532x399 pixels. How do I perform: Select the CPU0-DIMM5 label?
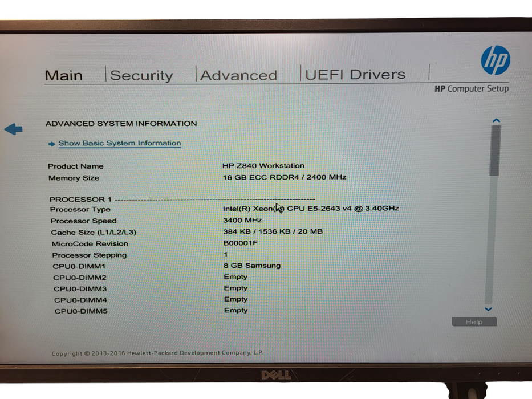click(81, 311)
